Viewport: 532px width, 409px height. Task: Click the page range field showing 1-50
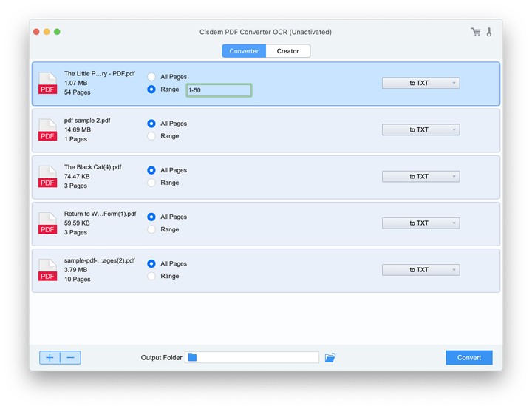tap(219, 90)
